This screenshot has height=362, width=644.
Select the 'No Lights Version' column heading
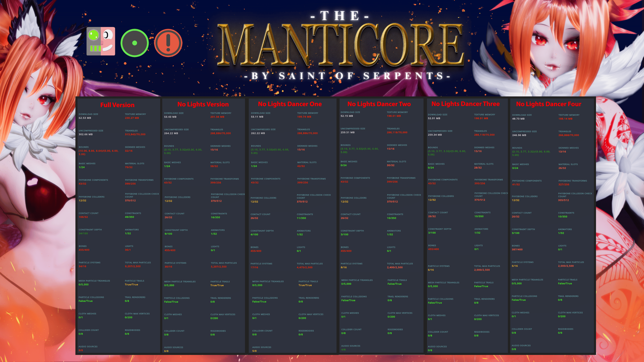tap(203, 104)
